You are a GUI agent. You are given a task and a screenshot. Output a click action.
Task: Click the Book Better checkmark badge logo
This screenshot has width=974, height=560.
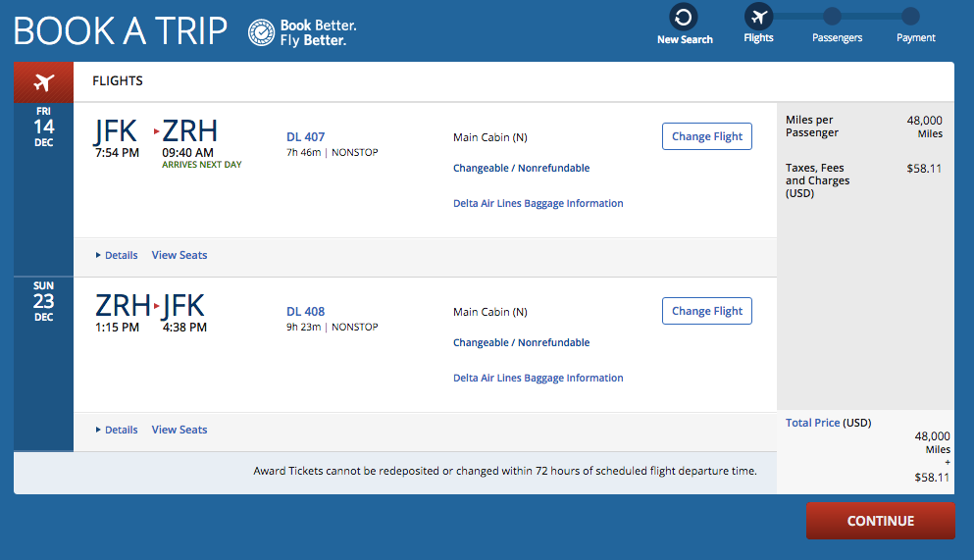pos(261,31)
